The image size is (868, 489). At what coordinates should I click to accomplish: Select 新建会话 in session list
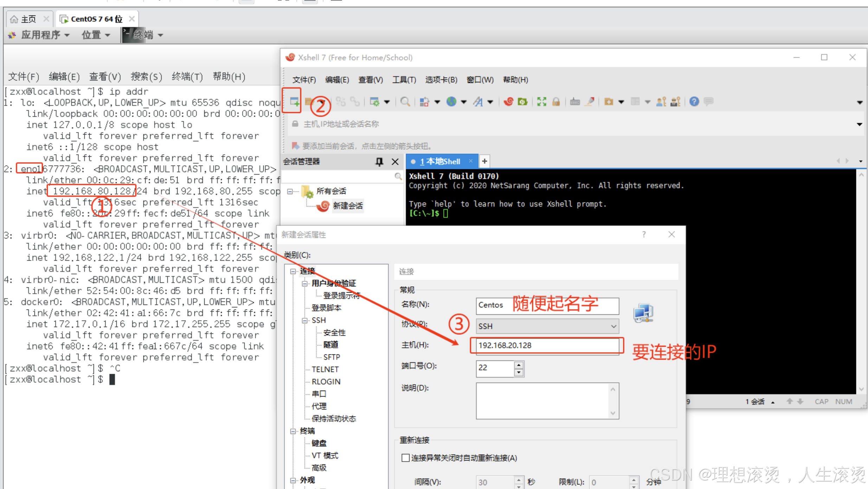pos(347,206)
